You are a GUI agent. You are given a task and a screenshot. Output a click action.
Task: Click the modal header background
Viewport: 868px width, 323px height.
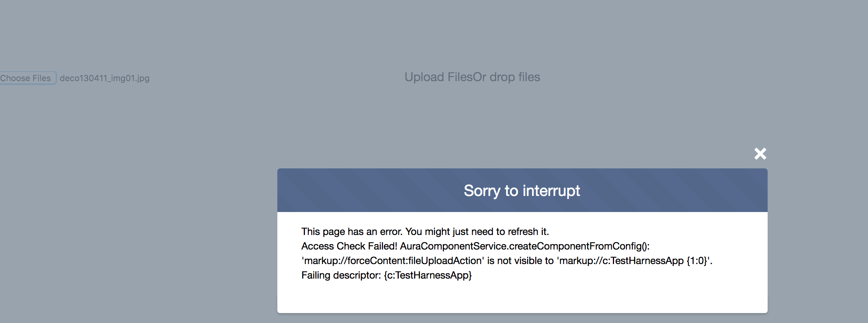[345, 190]
